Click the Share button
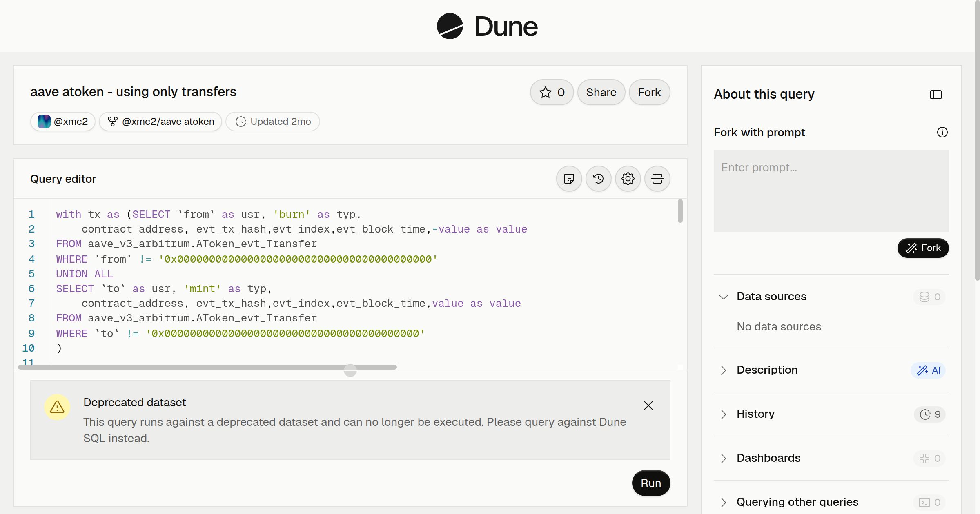 601,92
